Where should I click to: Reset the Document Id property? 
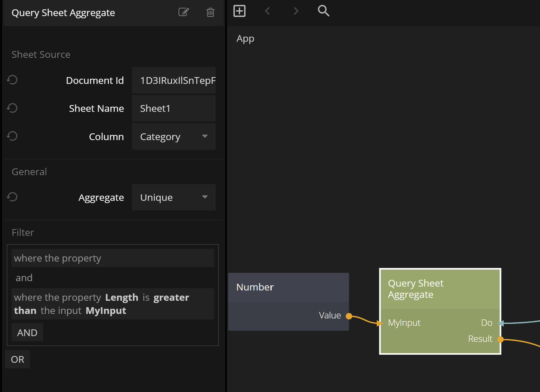coord(12,80)
